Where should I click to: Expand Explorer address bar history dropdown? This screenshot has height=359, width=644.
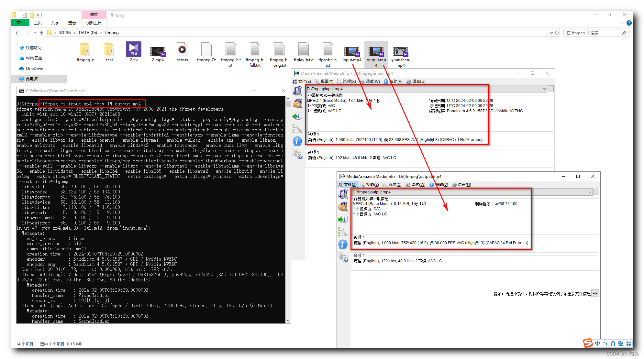click(x=551, y=33)
